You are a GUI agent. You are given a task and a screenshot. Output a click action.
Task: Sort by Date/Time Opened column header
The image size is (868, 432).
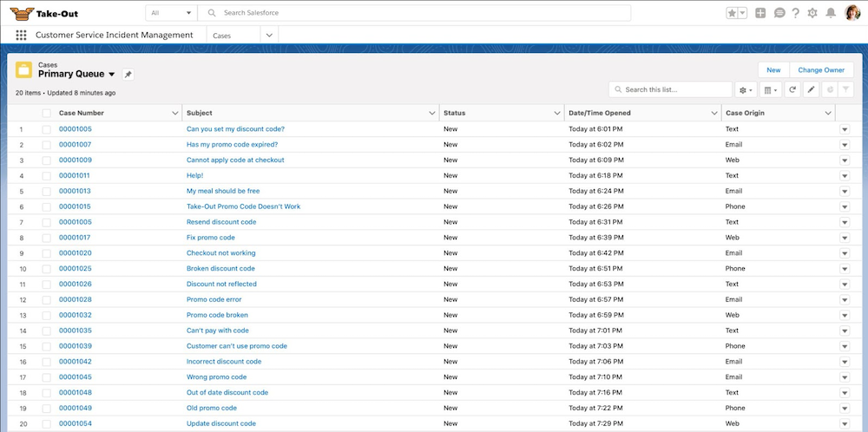point(600,113)
